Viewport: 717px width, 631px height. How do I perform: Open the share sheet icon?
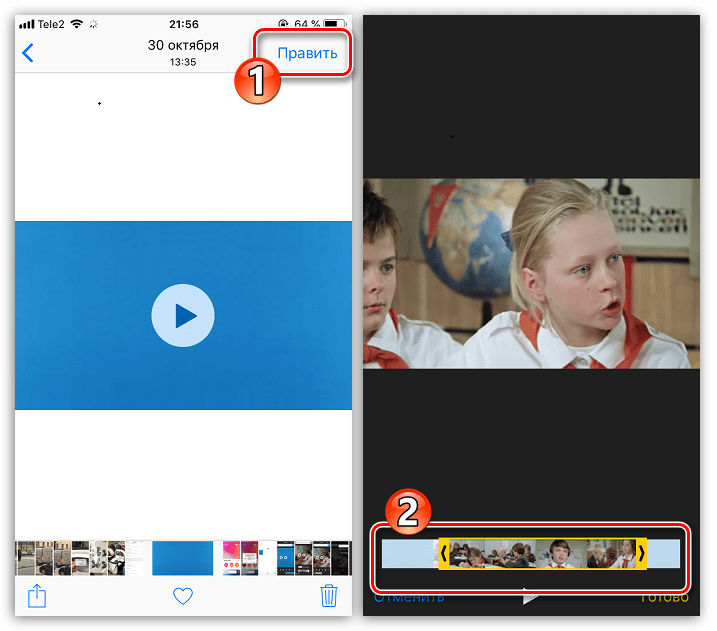pyautogui.click(x=37, y=596)
